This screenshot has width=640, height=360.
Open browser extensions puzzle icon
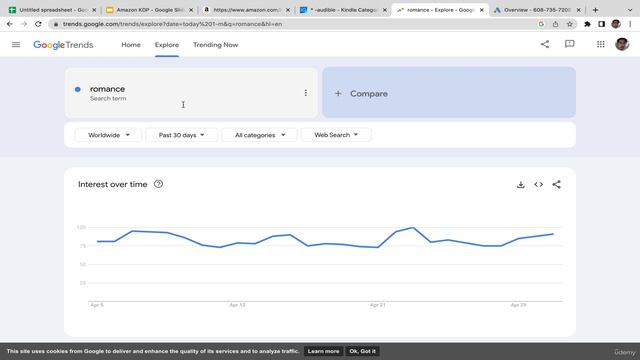(587, 24)
